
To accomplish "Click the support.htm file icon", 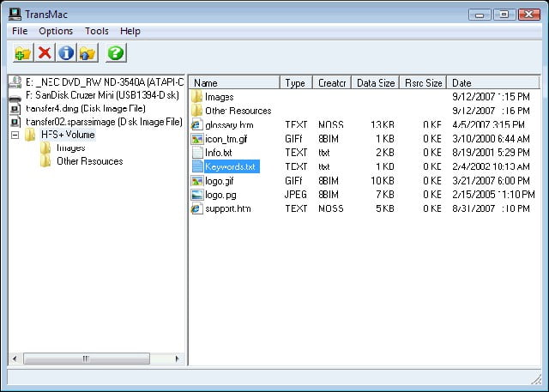I will pos(197,208).
